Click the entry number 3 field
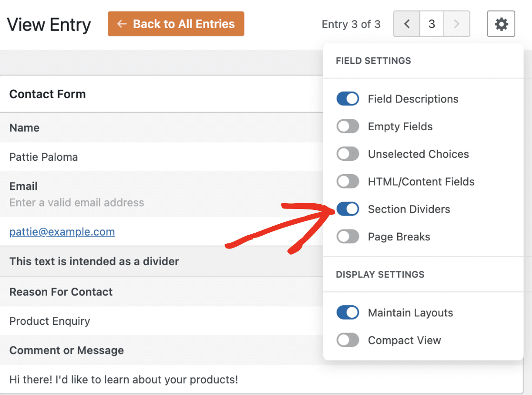This screenshot has height=395, width=532. pyautogui.click(x=431, y=24)
